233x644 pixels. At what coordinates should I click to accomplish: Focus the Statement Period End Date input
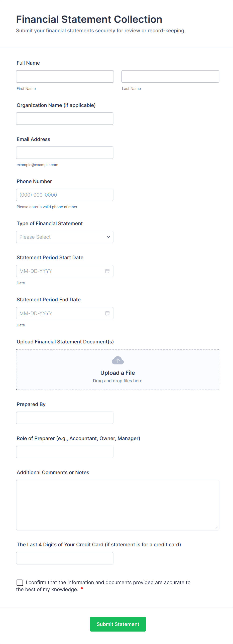click(x=60, y=313)
